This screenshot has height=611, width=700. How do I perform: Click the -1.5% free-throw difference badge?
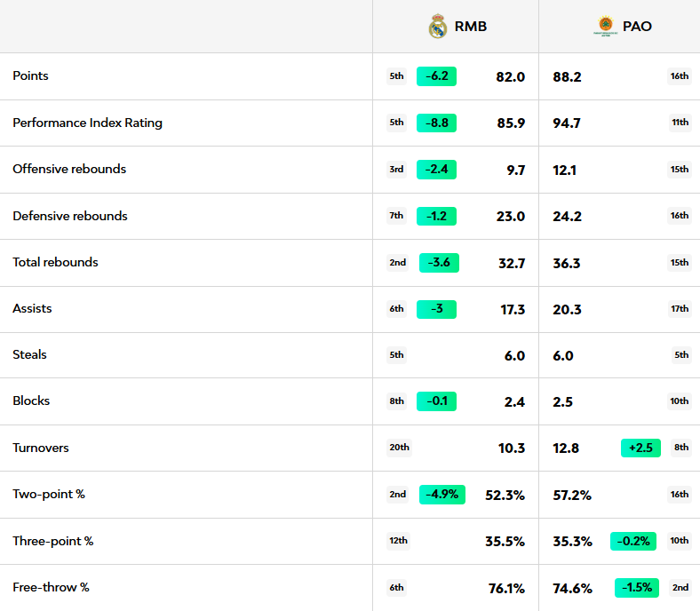point(637,588)
